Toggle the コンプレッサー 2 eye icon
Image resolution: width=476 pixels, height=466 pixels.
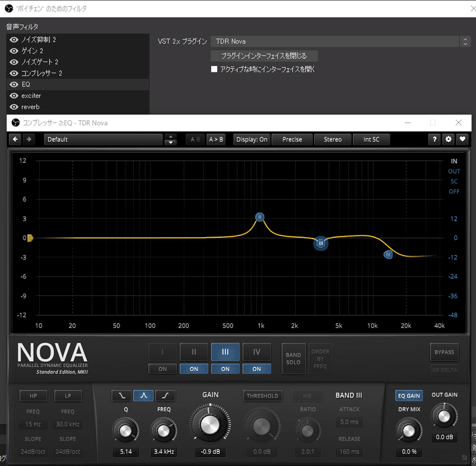[x=14, y=73]
